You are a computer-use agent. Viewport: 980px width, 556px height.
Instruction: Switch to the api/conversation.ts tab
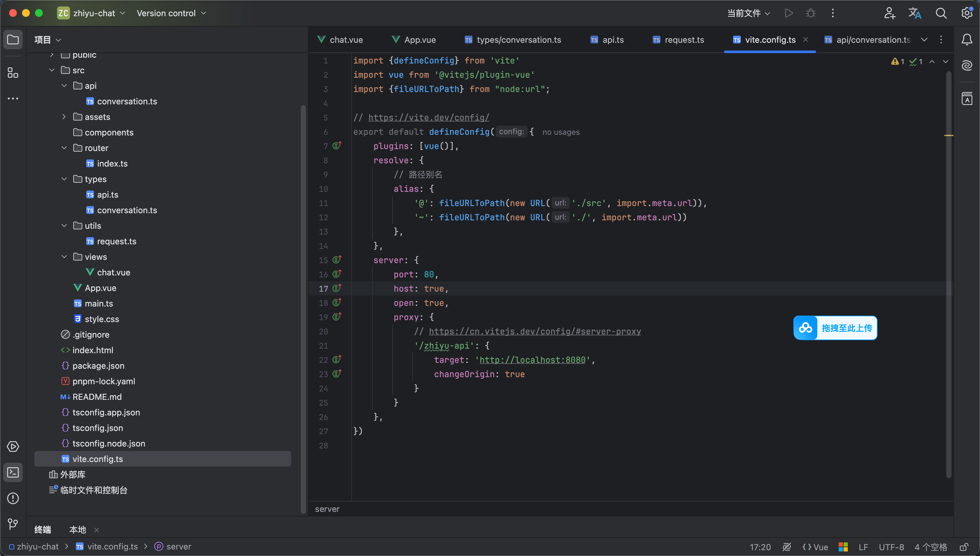[x=867, y=40]
